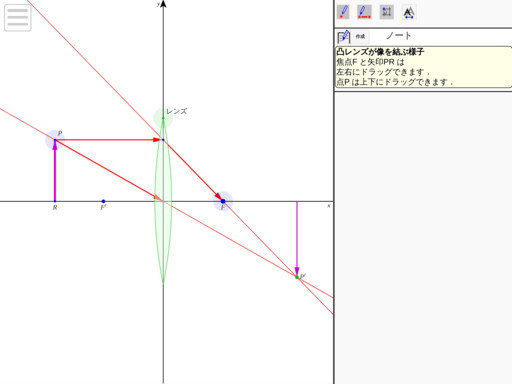Click point F' left of lens

[103, 201]
